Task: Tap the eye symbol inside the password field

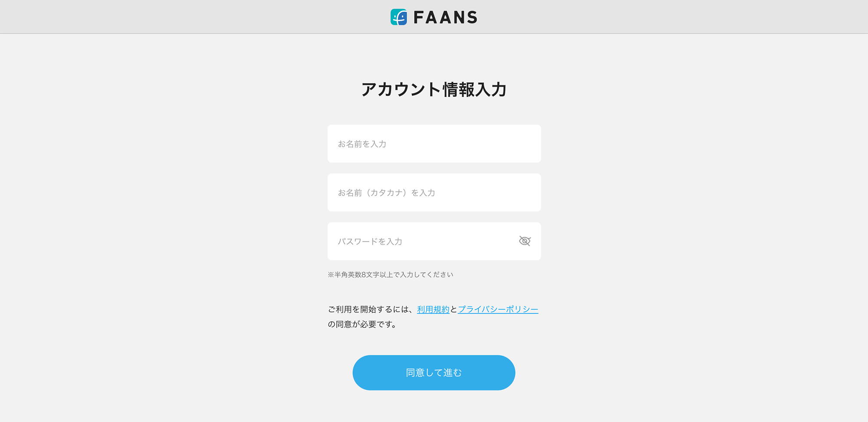Action: click(524, 241)
